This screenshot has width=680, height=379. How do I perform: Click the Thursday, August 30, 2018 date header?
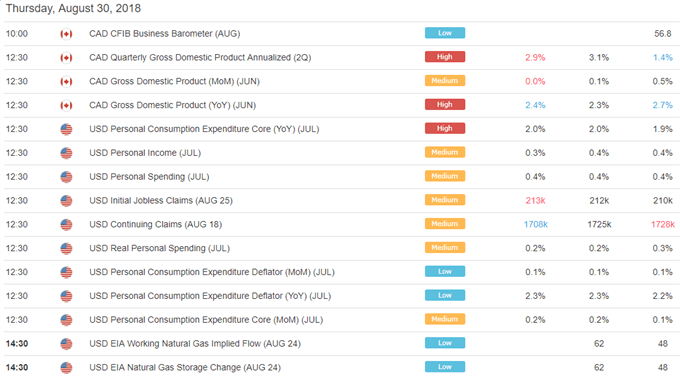(73, 9)
